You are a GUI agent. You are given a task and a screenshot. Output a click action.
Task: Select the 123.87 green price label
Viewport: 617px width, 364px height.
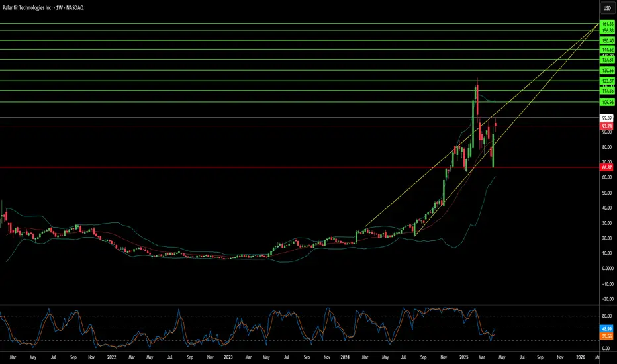point(608,81)
